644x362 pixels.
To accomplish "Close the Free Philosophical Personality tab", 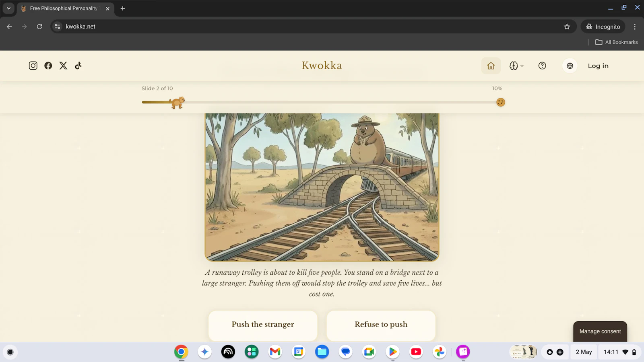I will coord(107,8).
